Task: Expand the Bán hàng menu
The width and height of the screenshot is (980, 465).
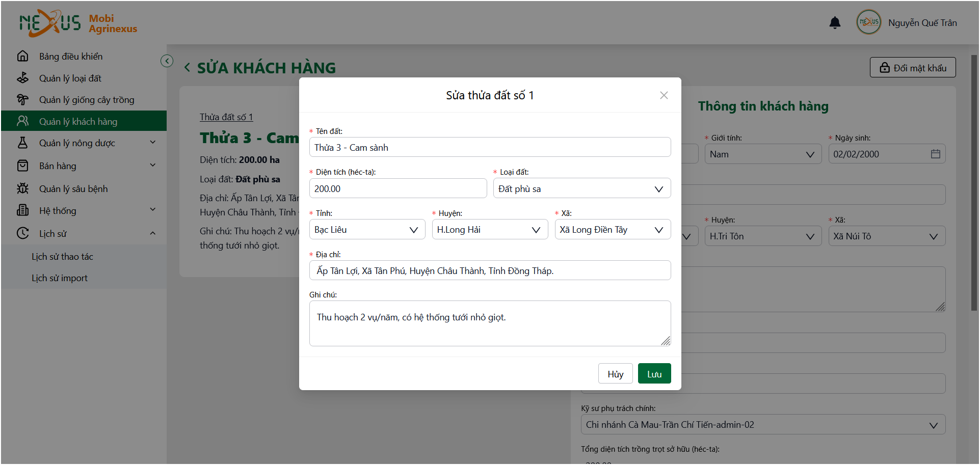Action: point(153,166)
